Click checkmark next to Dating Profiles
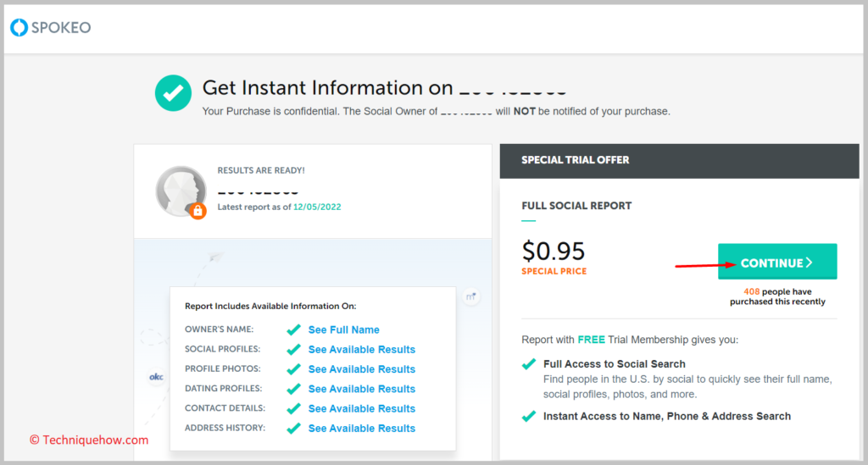This screenshot has width=868, height=465. pyautogui.click(x=294, y=390)
